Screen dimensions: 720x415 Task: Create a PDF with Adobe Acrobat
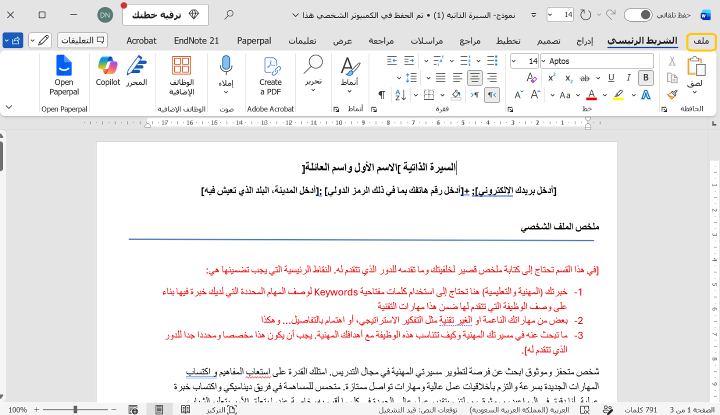point(270,76)
